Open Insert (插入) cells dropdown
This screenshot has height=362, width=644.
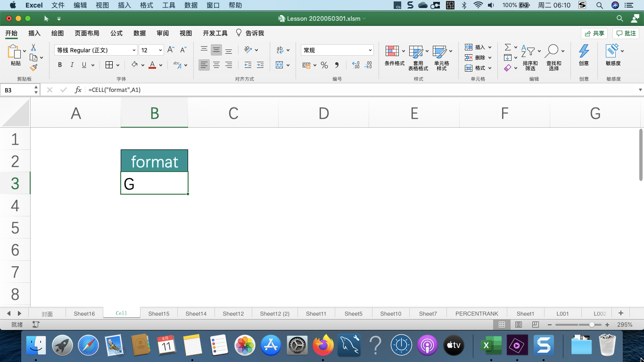click(x=490, y=47)
